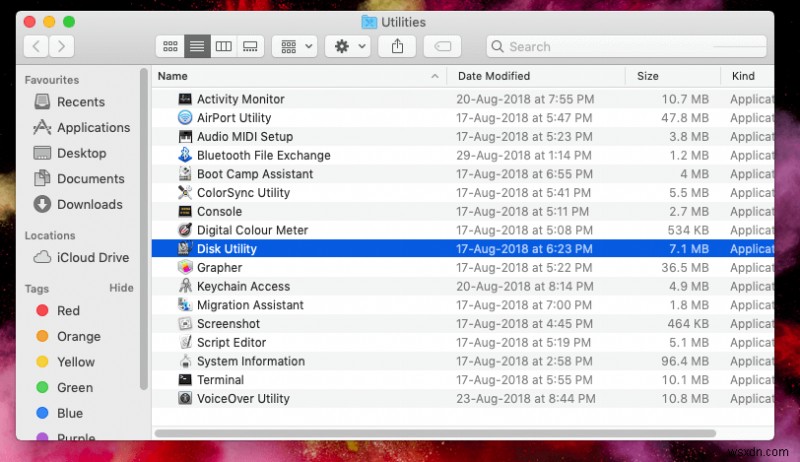Viewport: 800px width, 462px height.
Task: Select the AirPort Utility icon
Action: [x=185, y=118]
